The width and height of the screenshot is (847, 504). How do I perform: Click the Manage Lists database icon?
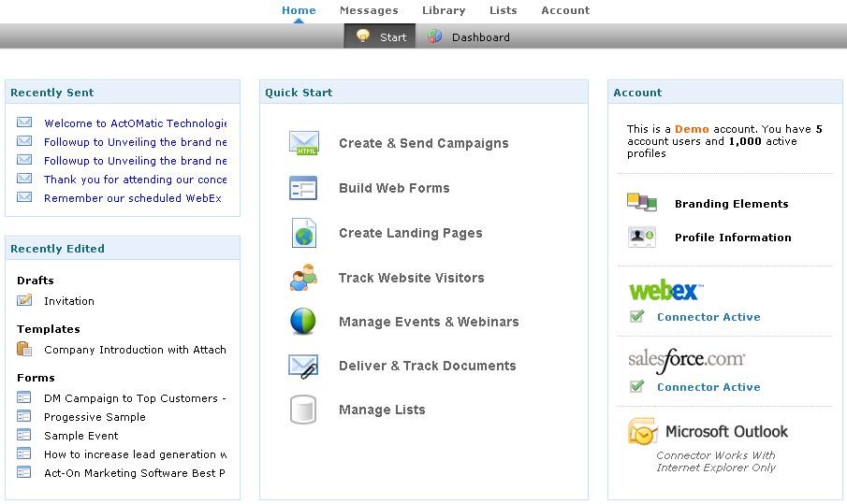click(x=303, y=410)
